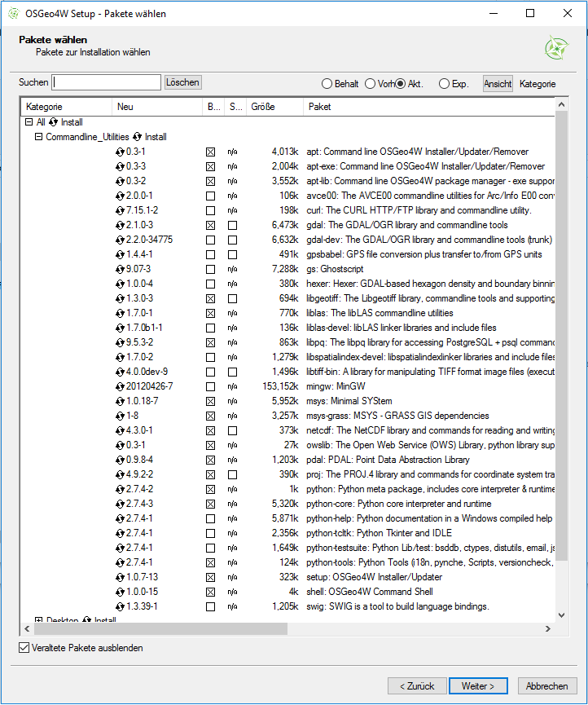Click the S... column header
The height and width of the screenshot is (705, 588).
pyautogui.click(x=235, y=107)
